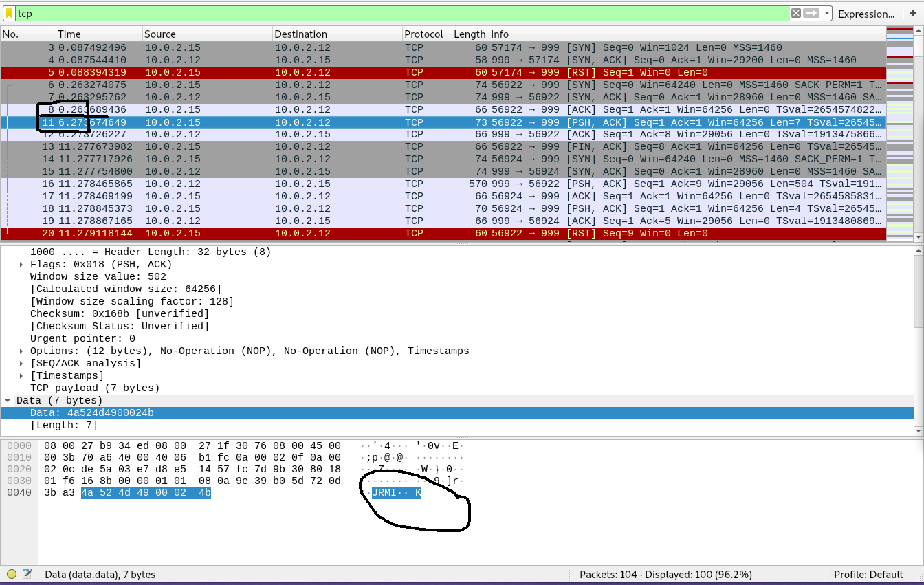Viewport: 924px width, 585px height.
Task: Select packet 13 FIN, ACK row
Action: coord(443,146)
